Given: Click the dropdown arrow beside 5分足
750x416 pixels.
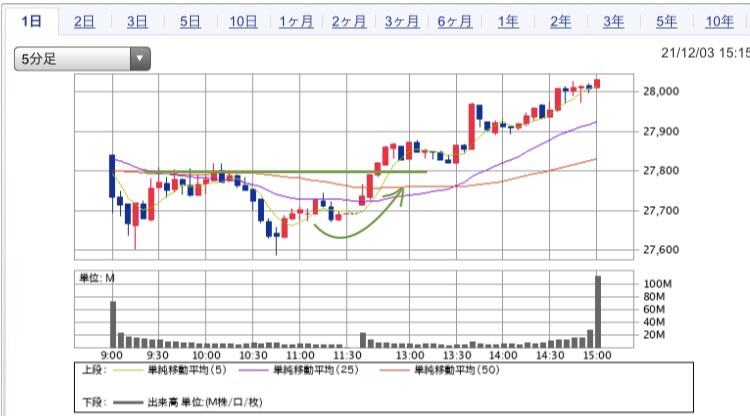Looking at the screenshot, I should click(x=140, y=59).
